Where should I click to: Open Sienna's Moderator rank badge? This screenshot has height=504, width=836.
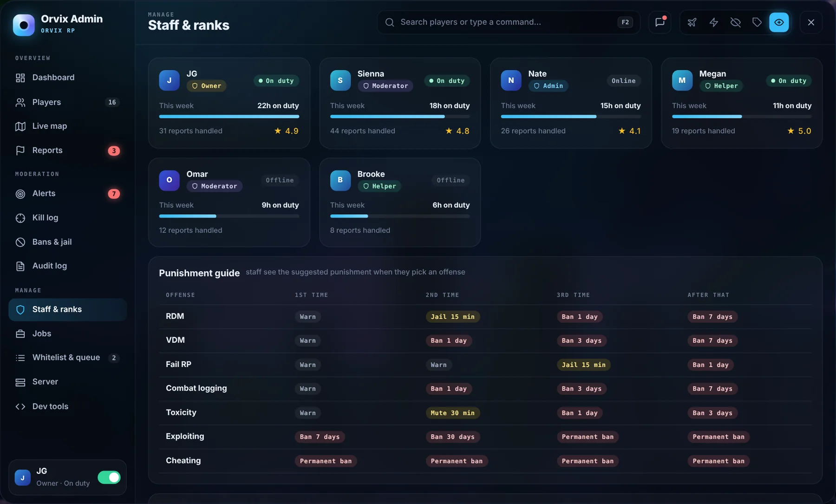point(385,86)
